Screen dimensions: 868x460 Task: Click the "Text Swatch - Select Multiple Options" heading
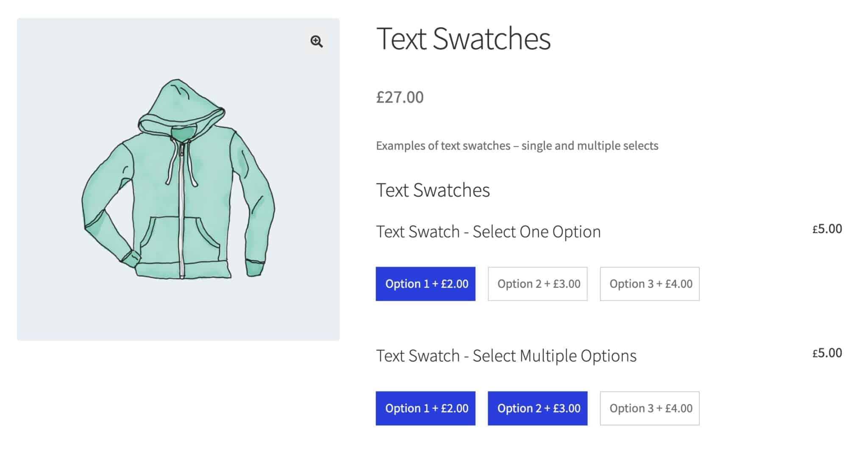(x=506, y=356)
